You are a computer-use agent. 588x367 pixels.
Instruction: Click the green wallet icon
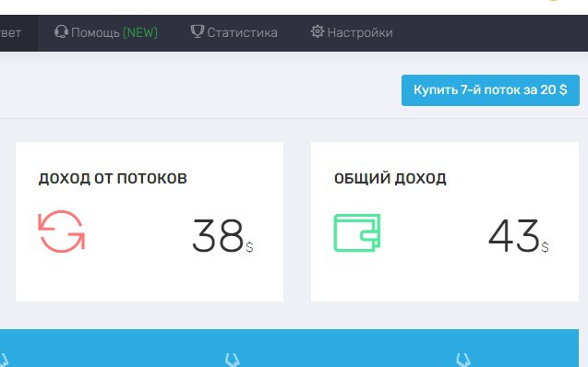[x=357, y=232]
